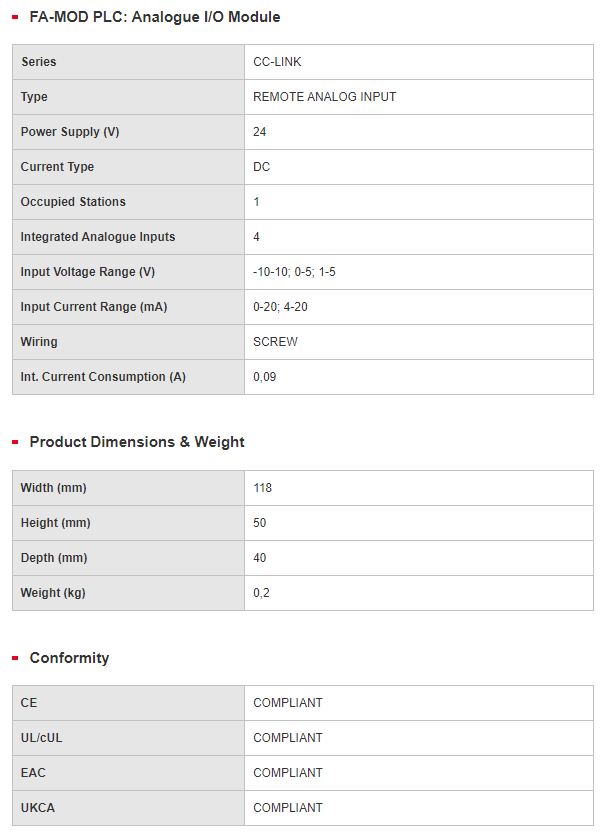
Task: Click the red bullet beside FA-MOD PLC heading
Action: click(15, 17)
